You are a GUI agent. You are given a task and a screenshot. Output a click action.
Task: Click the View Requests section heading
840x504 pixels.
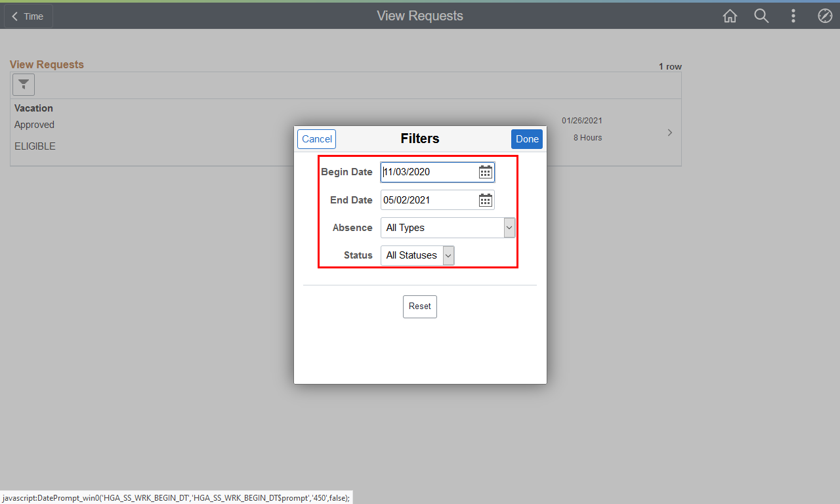point(47,64)
